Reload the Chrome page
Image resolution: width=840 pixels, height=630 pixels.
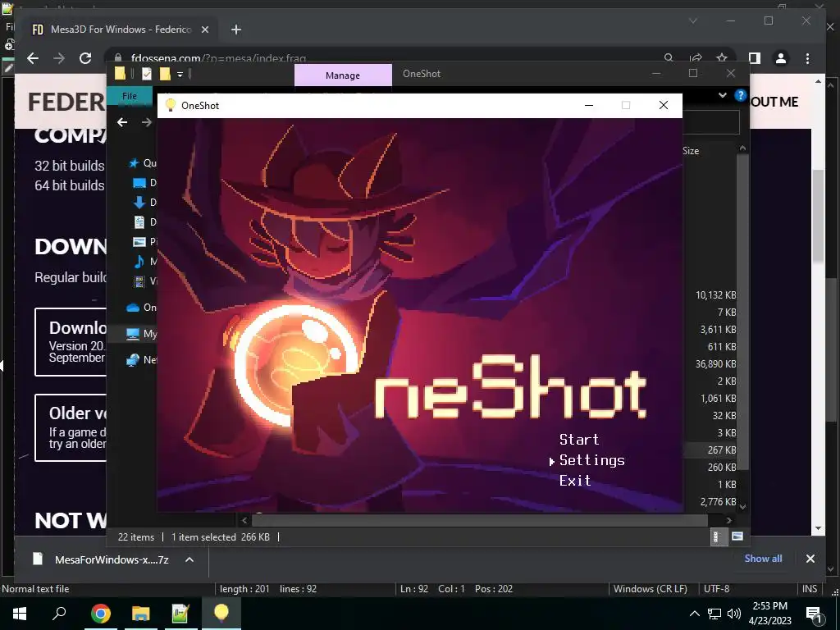pos(85,58)
